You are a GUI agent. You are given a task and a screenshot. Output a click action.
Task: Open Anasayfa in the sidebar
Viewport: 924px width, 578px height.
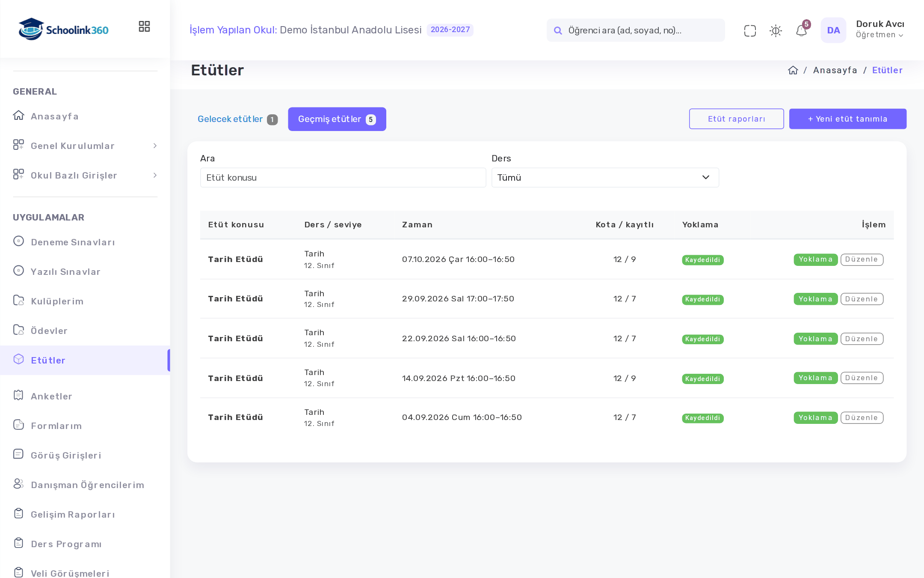coord(85,116)
